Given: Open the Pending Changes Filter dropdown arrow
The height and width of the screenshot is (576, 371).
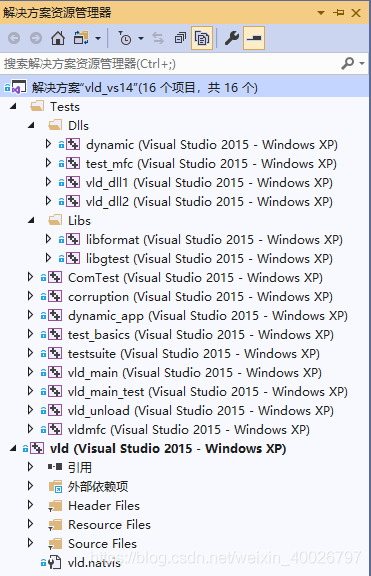Looking at the screenshot, I should [141, 39].
